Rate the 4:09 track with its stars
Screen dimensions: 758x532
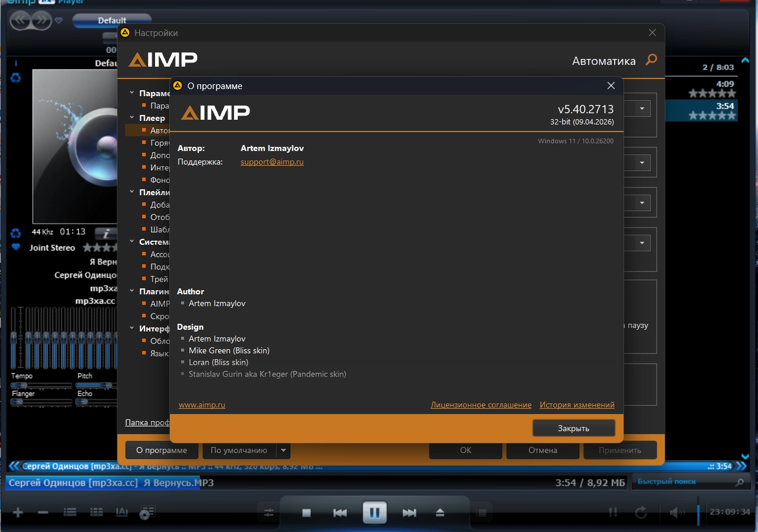(712, 94)
